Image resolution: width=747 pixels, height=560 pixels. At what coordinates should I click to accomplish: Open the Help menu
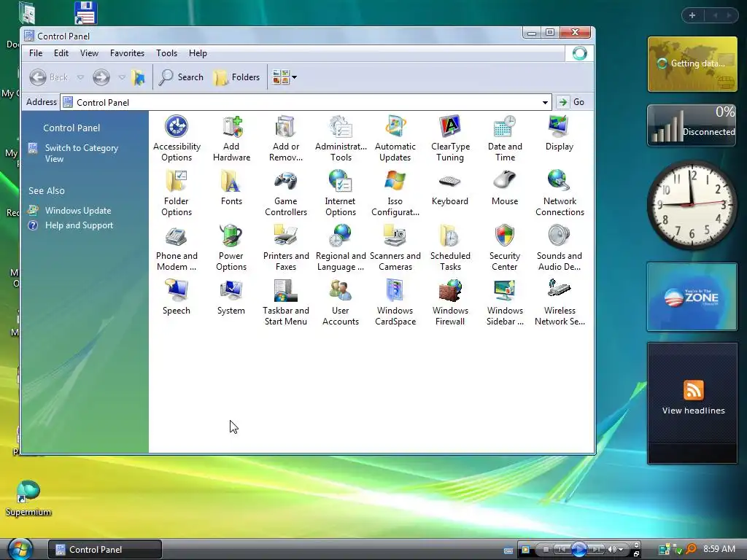tap(198, 53)
